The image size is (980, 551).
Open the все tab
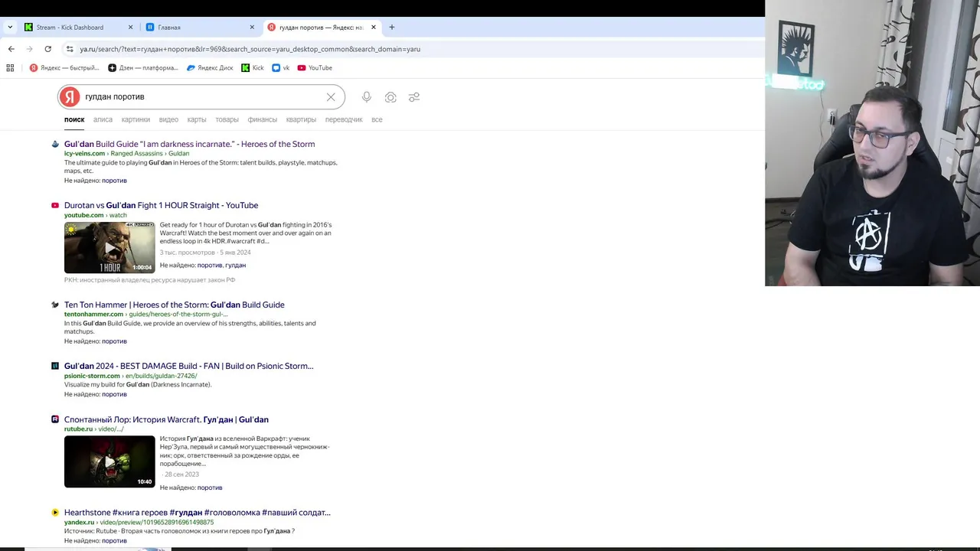pos(377,119)
